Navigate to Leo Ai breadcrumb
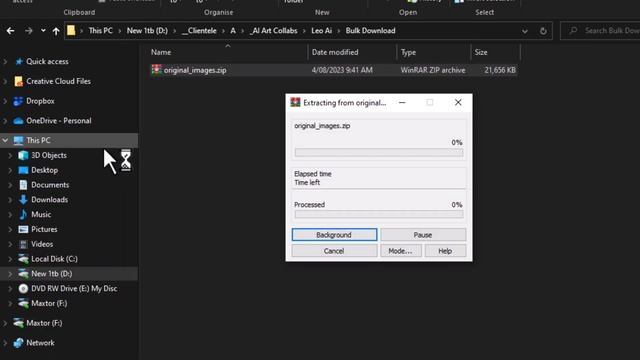The height and width of the screenshot is (360, 640). click(x=322, y=31)
